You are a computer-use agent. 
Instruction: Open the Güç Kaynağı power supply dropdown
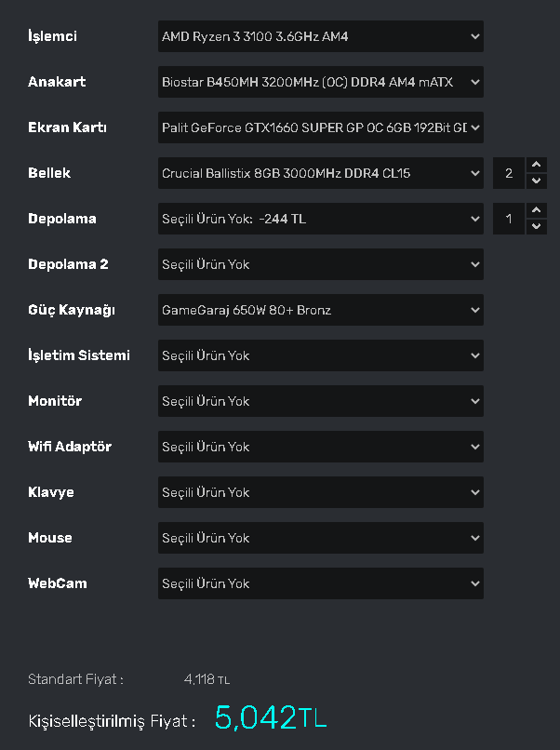point(320,310)
